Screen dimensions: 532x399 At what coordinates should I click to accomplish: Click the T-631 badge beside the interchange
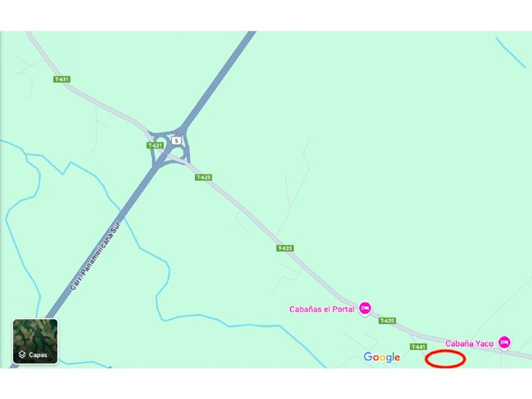pos(155,146)
